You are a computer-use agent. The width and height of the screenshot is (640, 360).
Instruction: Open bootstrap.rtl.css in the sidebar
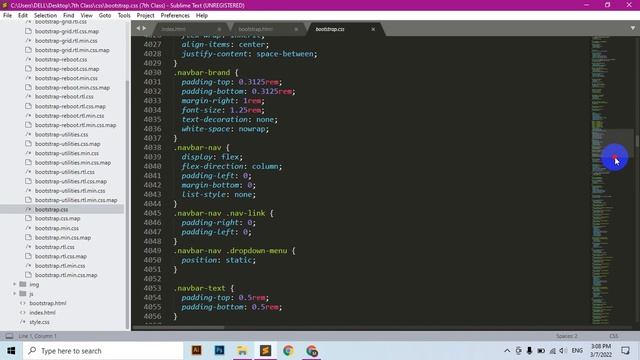click(55, 247)
